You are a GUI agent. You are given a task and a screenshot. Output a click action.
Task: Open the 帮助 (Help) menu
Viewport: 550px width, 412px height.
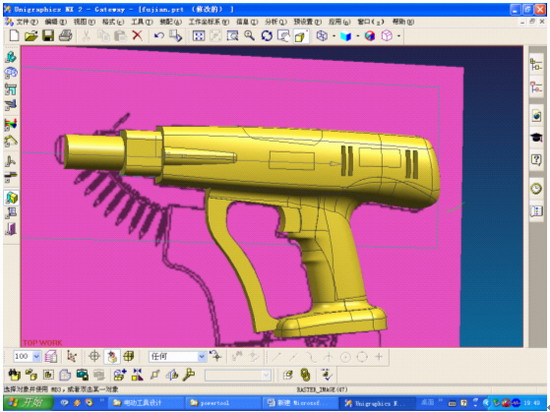click(403, 22)
